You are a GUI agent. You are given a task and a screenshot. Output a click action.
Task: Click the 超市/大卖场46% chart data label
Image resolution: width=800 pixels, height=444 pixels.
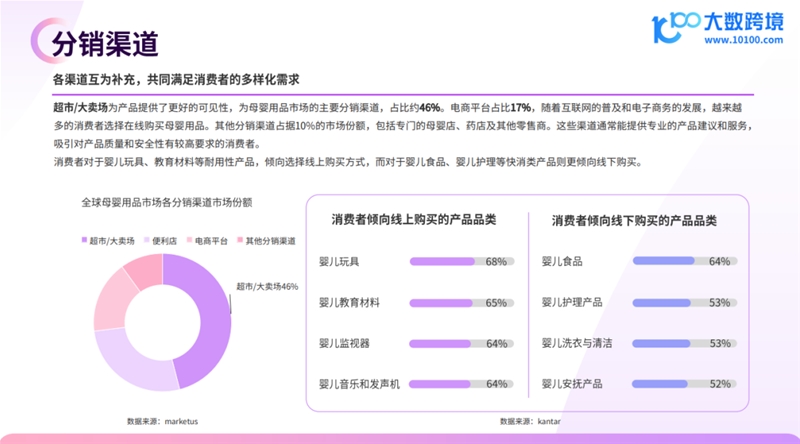tap(267, 286)
